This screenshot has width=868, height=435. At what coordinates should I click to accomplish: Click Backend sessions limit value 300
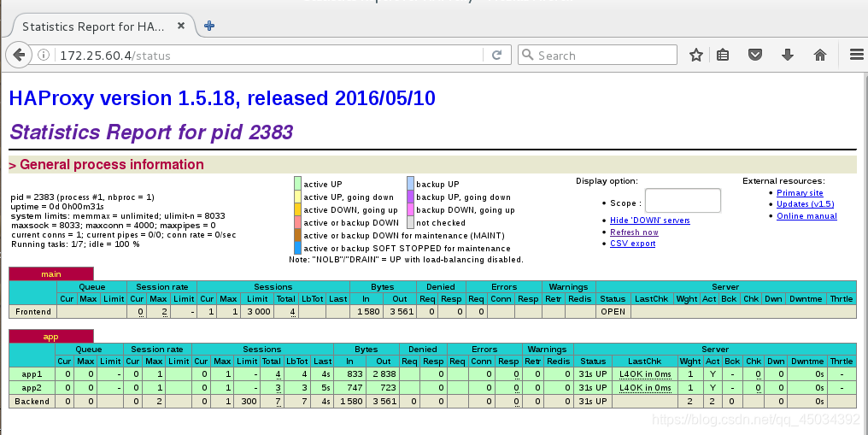[247, 401]
